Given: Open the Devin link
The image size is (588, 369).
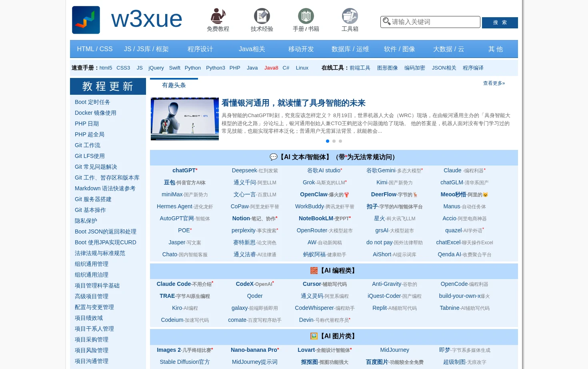Looking at the screenshot, I should [324, 320].
